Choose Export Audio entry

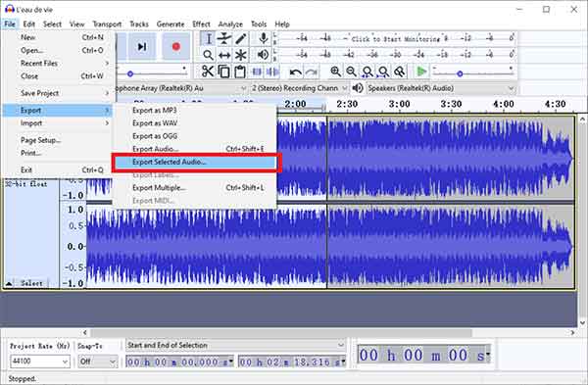click(x=194, y=149)
